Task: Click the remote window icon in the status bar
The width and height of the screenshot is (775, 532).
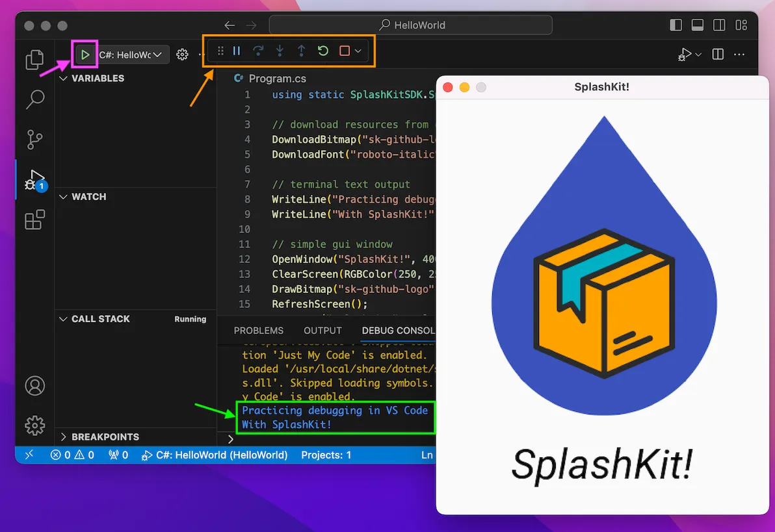Action: pyautogui.click(x=29, y=455)
